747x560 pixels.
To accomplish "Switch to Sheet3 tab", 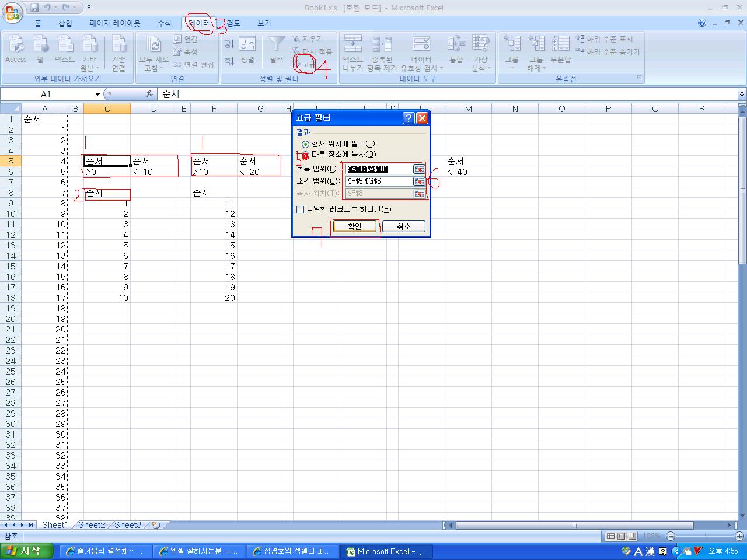I will click(x=128, y=525).
